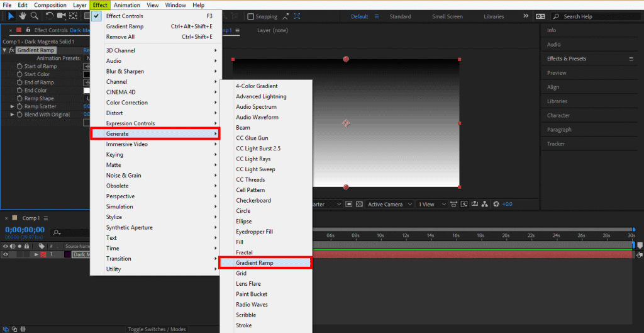This screenshot has width=644, height=333.
Task: Open the Active Camera dropdown
Action: (x=390, y=204)
